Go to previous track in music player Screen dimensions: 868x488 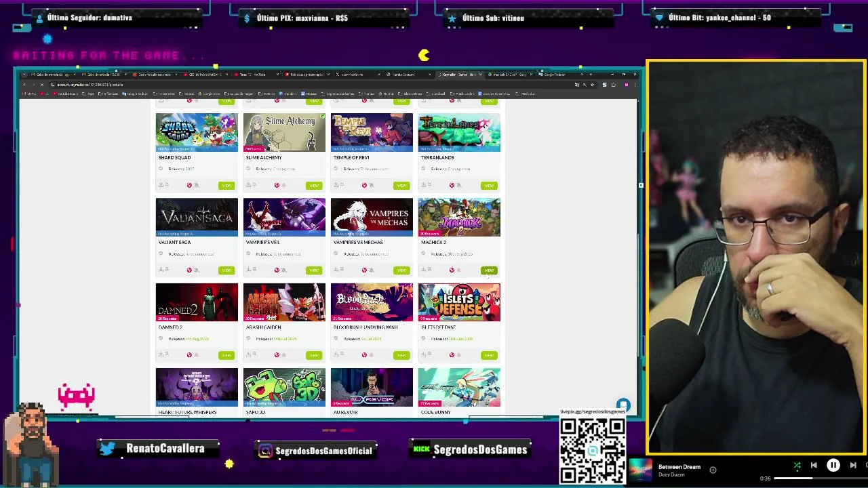point(814,466)
